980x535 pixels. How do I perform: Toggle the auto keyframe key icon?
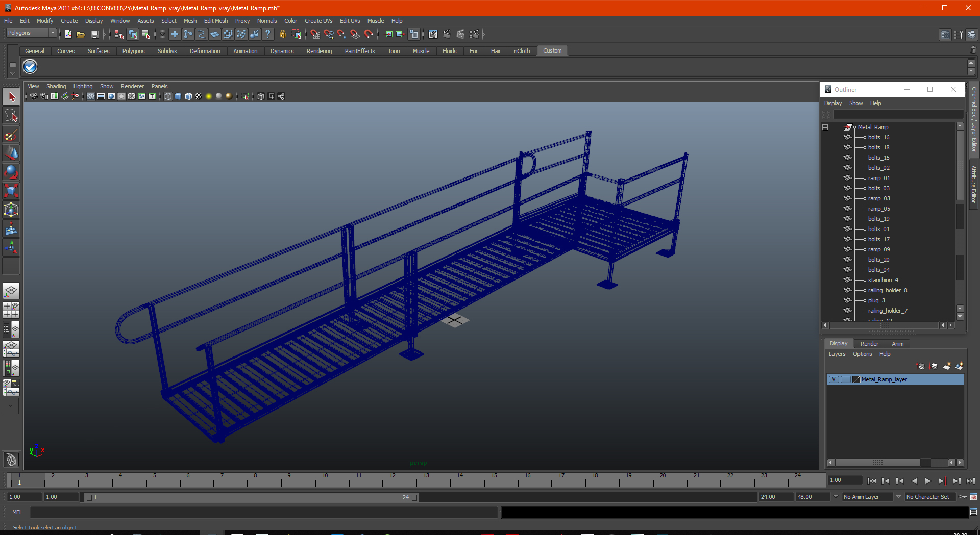(x=963, y=497)
